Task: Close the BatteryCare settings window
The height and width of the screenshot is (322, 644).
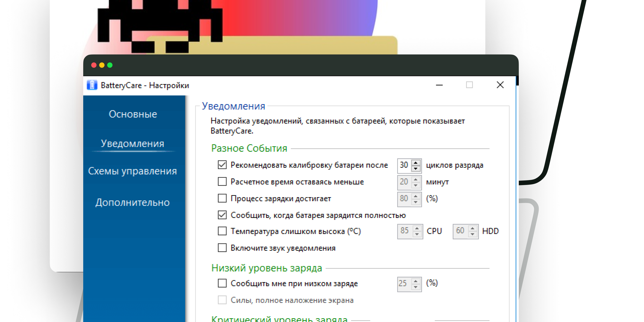Action: pos(500,85)
